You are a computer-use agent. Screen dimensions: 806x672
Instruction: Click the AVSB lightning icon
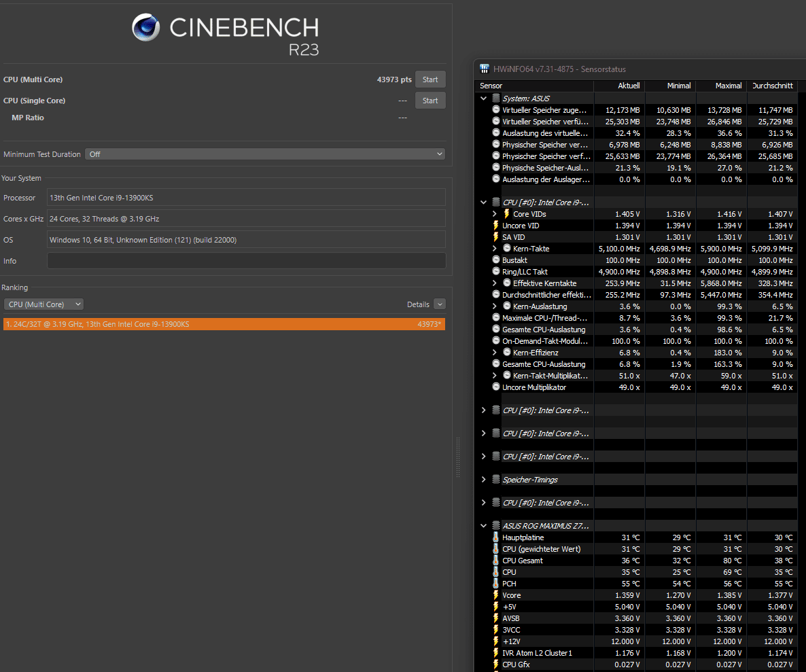[x=496, y=618]
